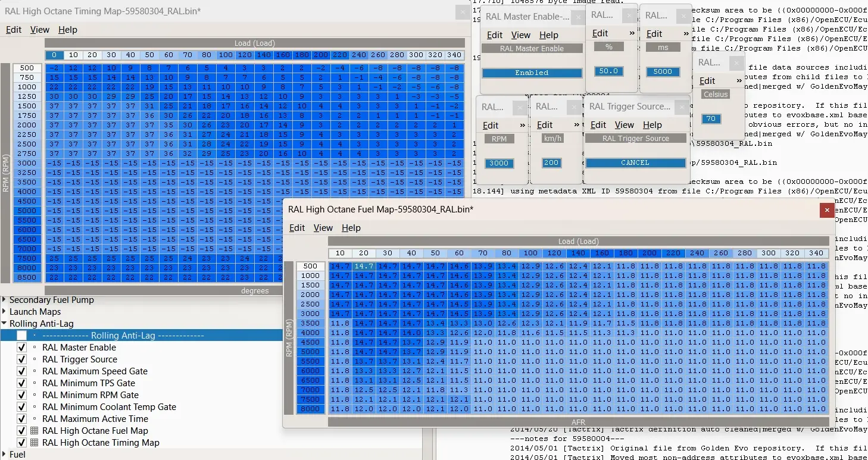Click the CANCEL value in RAL Trigger Source

(635, 162)
